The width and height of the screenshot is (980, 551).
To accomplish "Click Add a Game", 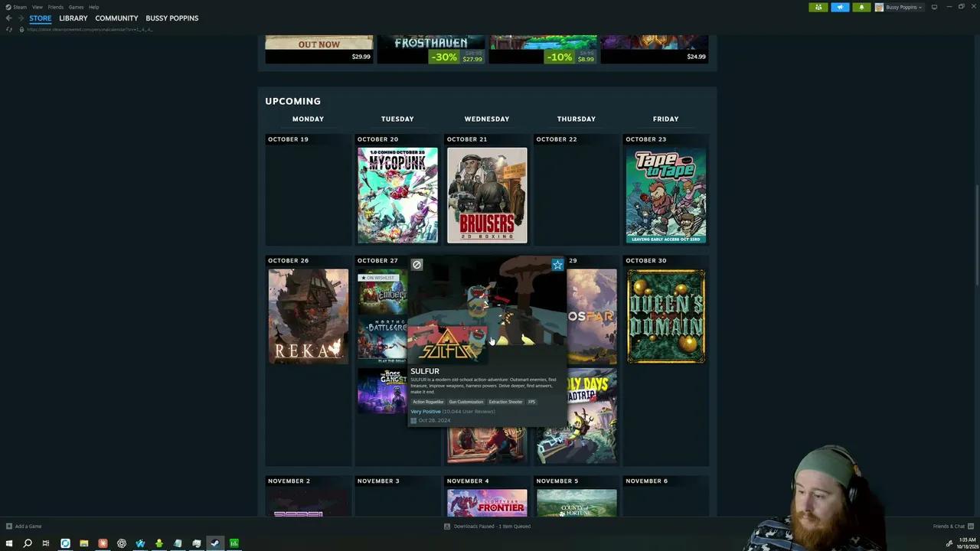I will [24, 527].
